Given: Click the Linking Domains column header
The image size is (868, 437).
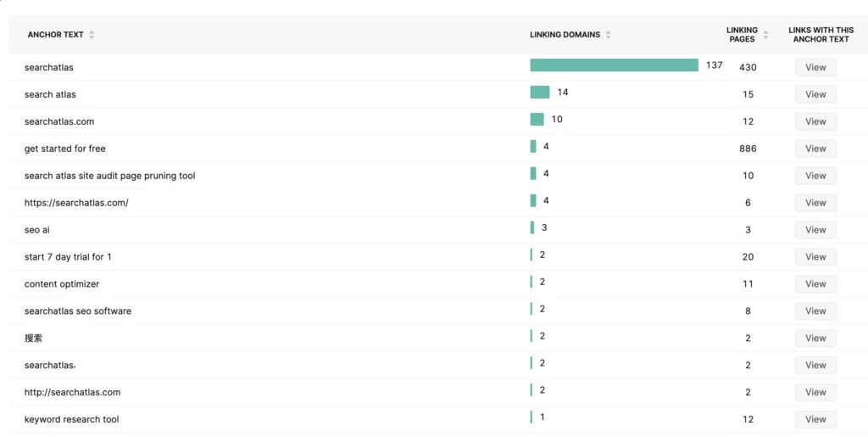Looking at the screenshot, I should point(565,34).
